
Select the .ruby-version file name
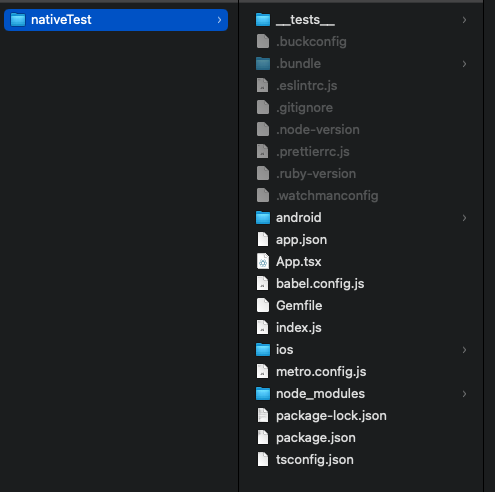pos(316,174)
